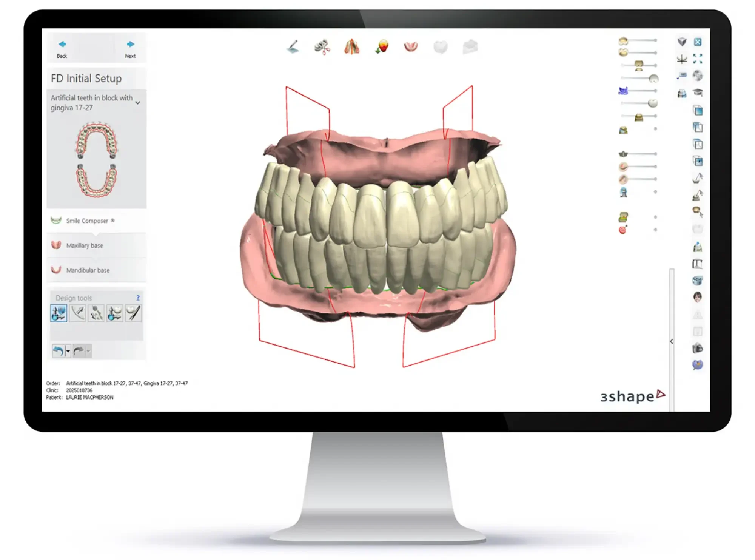Screen dimensions: 755x560
Task: Select the curved arch arrow design tool
Action: coord(78,313)
